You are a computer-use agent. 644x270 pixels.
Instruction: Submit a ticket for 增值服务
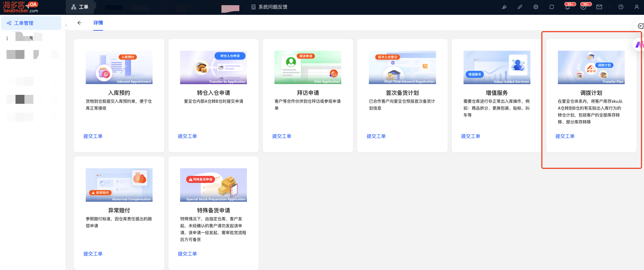coord(471,136)
